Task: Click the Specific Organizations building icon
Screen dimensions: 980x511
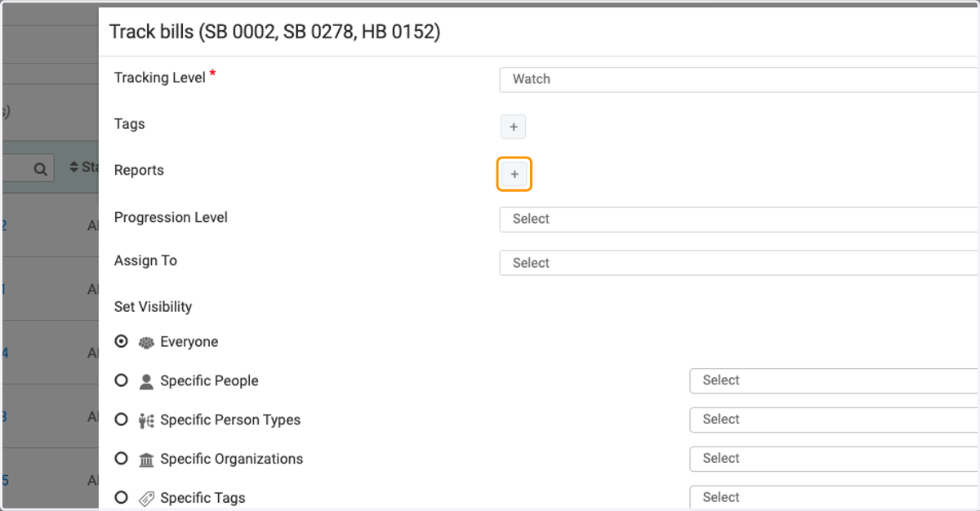Action: [146, 460]
